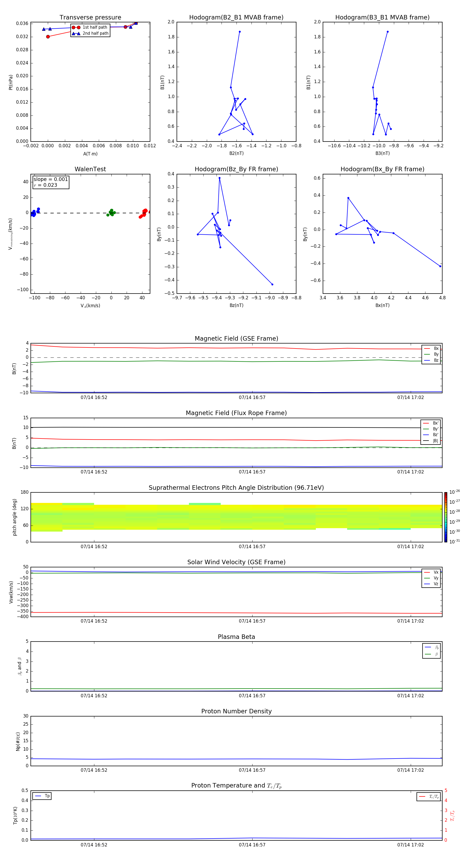The image size is (473, 868).
Task: Click 'Magnetic Field (GSE Frame)' title
Action: [x=236, y=339]
